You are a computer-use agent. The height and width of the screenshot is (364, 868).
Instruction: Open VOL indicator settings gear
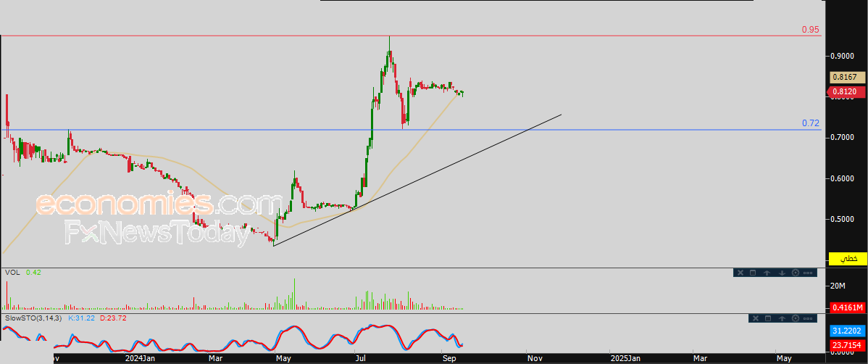click(x=796, y=273)
